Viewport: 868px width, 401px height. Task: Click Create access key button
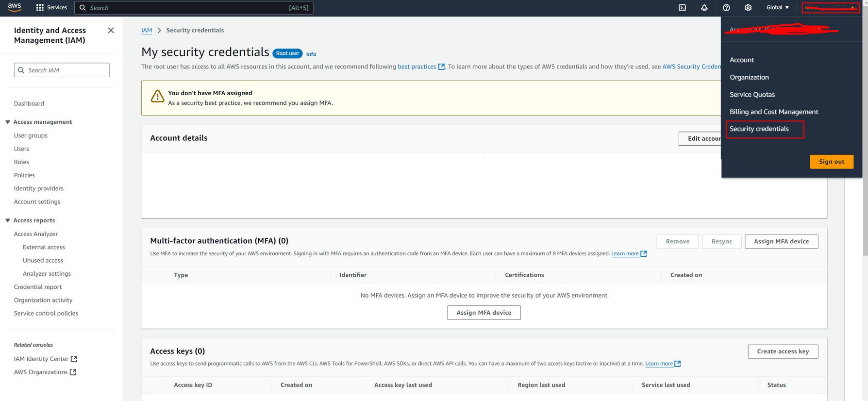tap(783, 351)
